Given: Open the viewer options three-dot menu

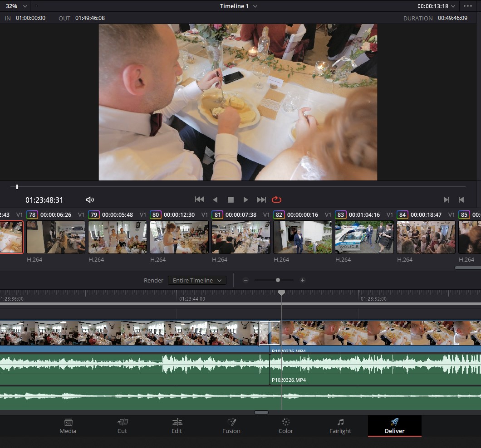Looking at the screenshot, I should [467, 6].
